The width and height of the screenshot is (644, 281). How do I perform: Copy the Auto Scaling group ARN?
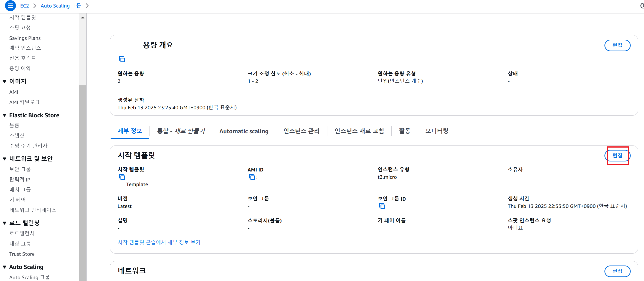coord(122,59)
